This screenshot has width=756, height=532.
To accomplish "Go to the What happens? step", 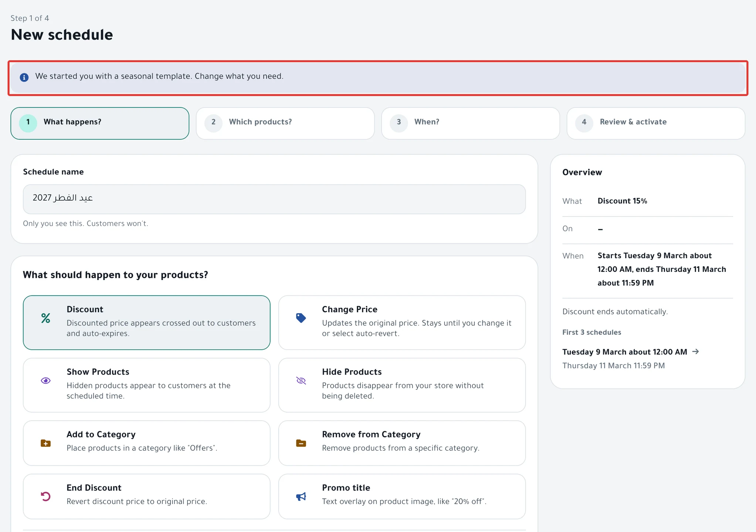I will 100,123.
